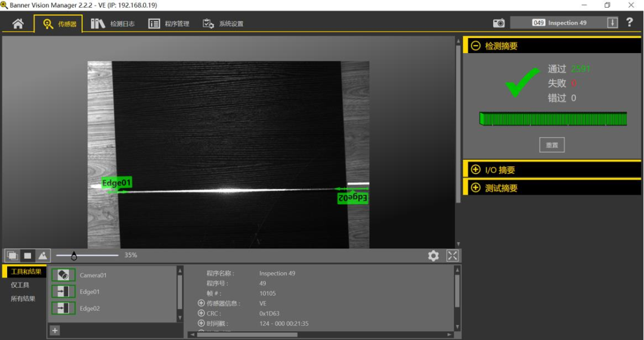Open the Inspection 49 selector dropdown
Screen dimensions: 644x340
[x=612, y=23]
